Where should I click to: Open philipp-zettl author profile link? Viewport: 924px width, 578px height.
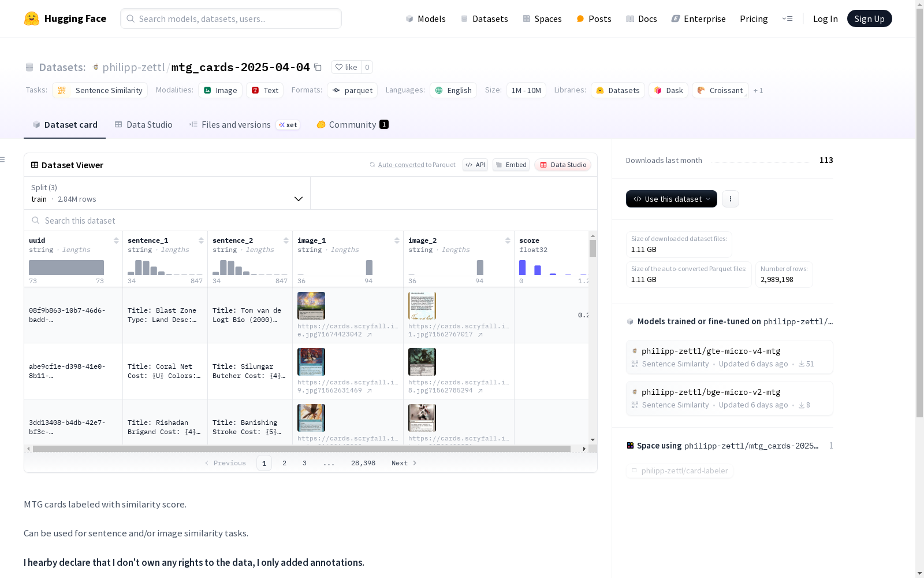(133, 67)
